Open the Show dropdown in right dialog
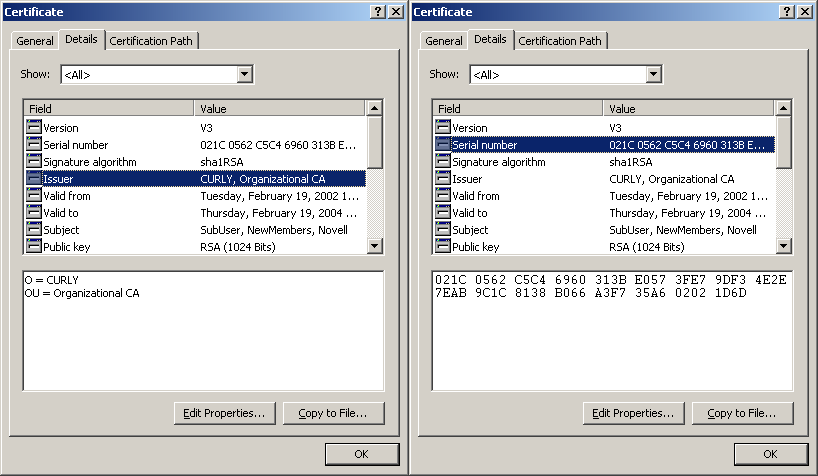Viewport: 818px width, 476px height. [x=653, y=74]
